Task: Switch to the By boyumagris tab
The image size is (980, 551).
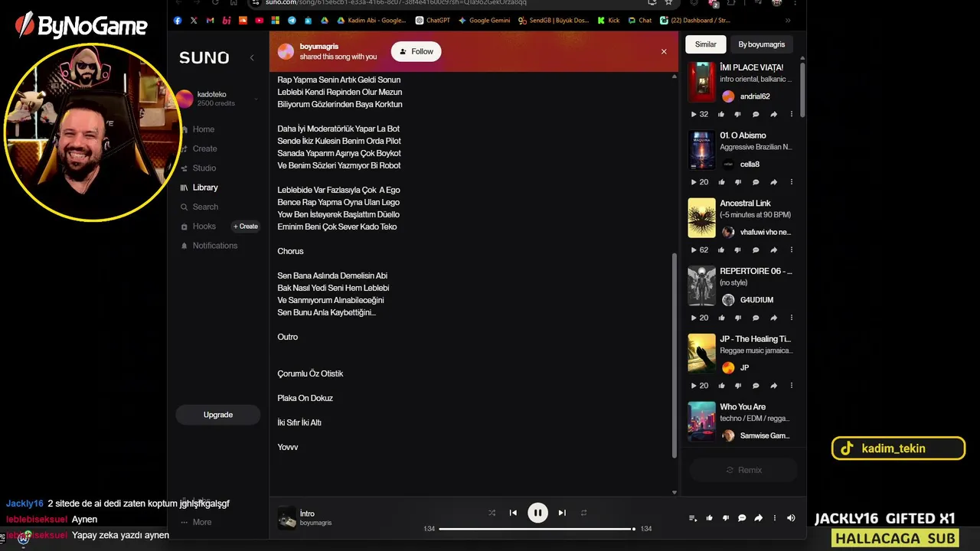Action: click(x=761, y=44)
